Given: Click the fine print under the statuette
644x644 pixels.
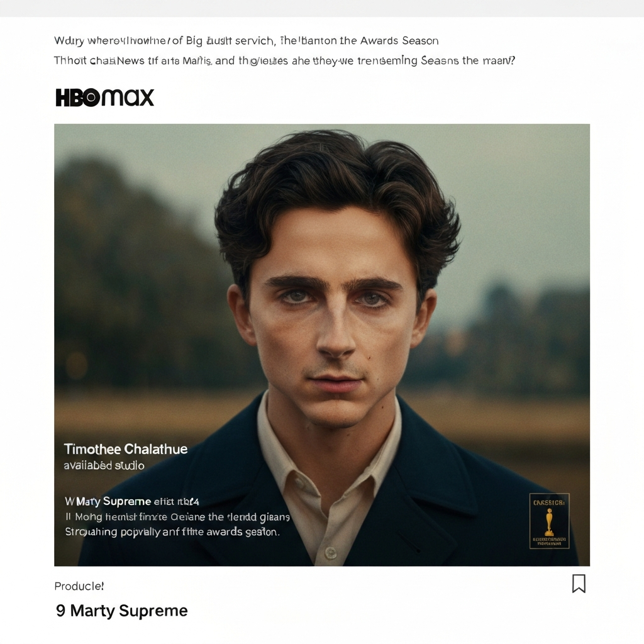Looking at the screenshot, I should 549,541.
